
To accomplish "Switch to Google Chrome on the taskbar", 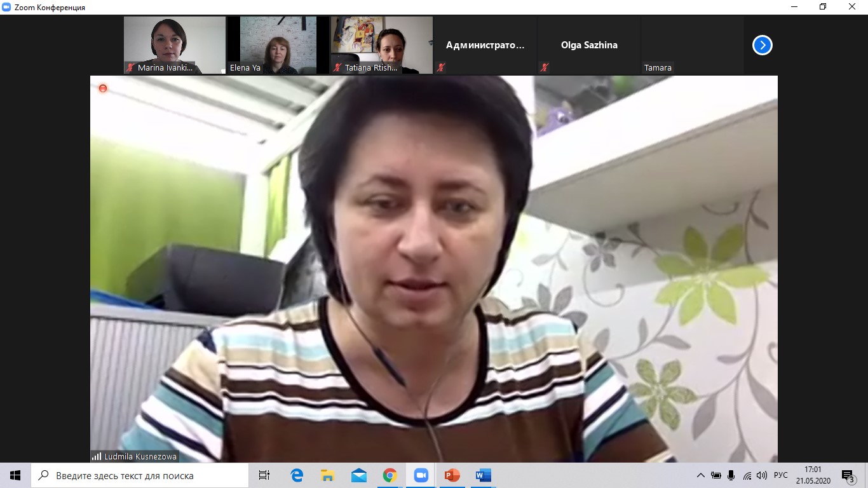I will click(390, 475).
